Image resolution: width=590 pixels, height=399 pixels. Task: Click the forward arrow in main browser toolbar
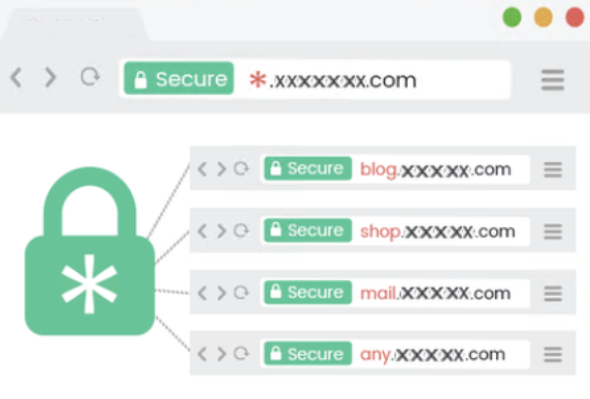point(50,78)
